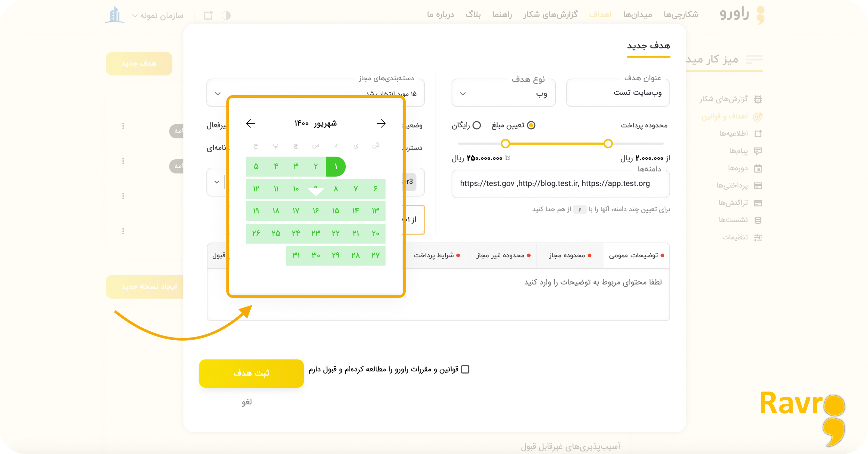Select day ۳۱ in the calendar

click(x=296, y=256)
